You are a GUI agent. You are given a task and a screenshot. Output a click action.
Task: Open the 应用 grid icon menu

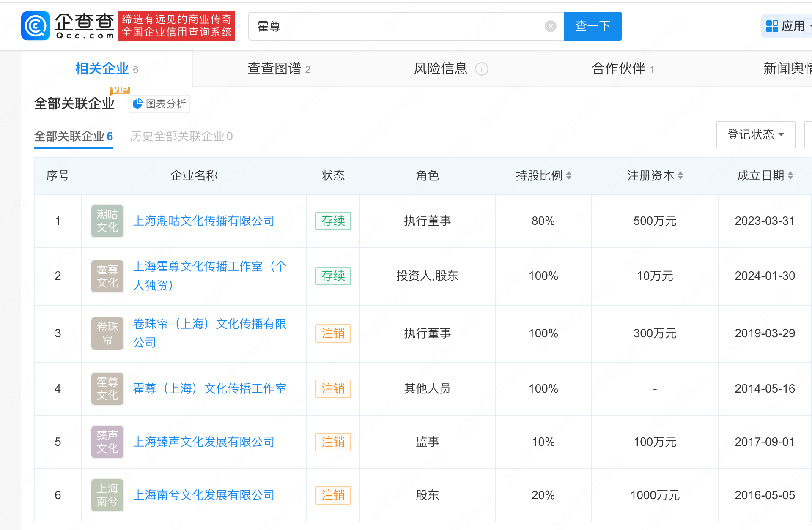[772, 26]
